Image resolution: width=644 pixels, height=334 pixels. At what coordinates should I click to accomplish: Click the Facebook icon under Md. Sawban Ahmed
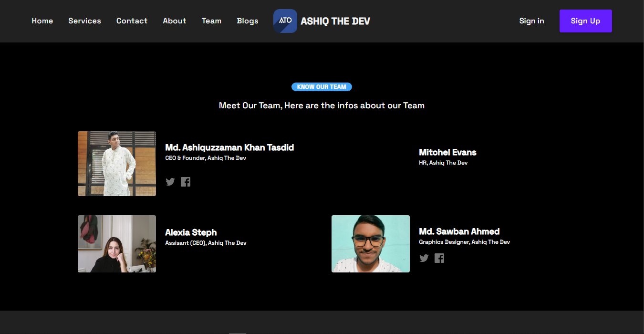tap(439, 258)
